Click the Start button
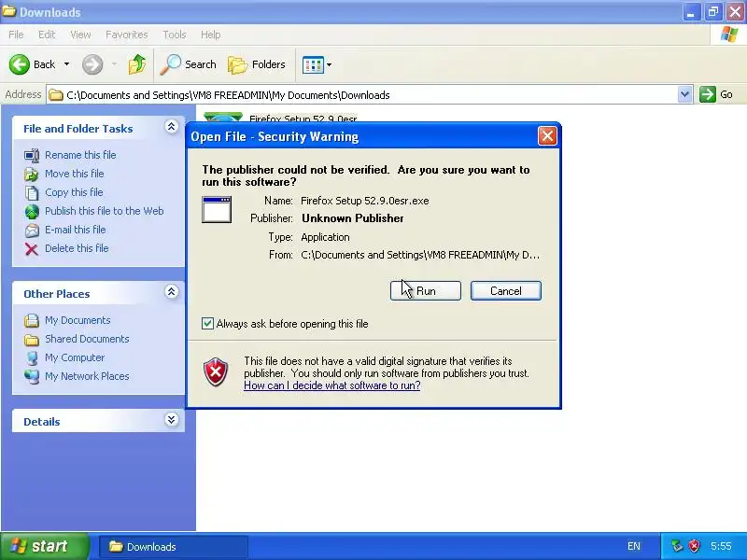This screenshot has height=560, width=747. point(44,546)
